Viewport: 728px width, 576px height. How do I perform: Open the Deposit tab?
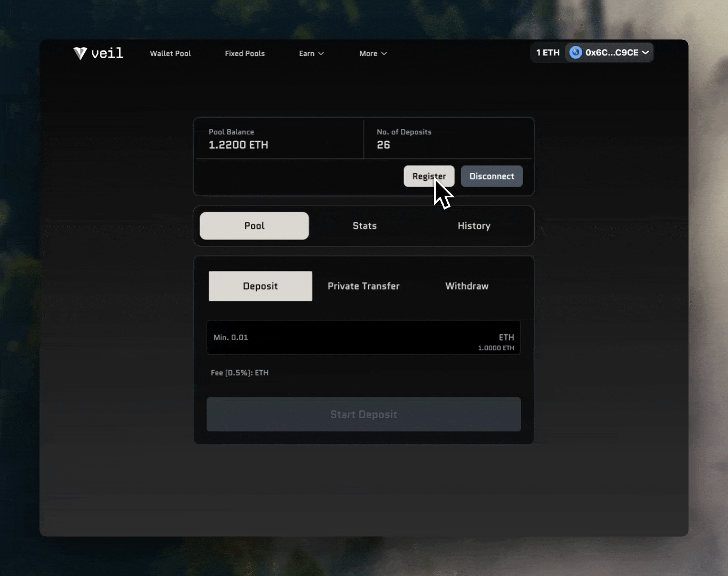(x=260, y=286)
